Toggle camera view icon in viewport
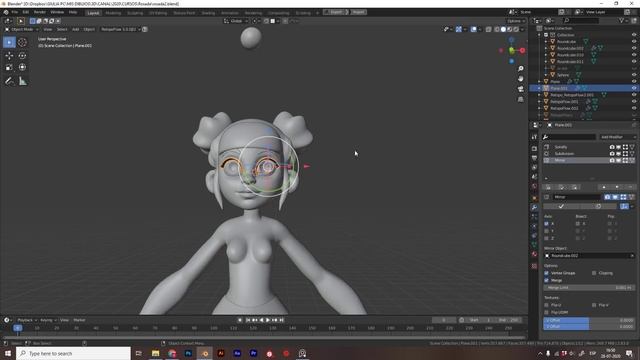 520,89
